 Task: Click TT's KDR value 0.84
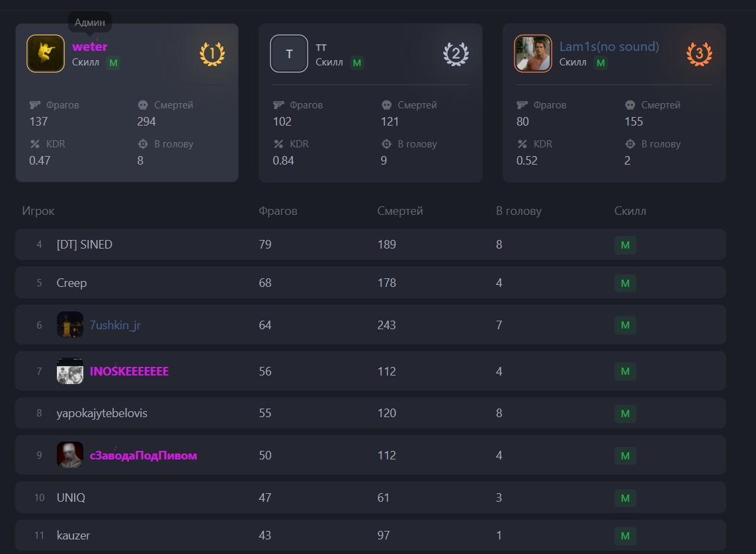[284, 161]
